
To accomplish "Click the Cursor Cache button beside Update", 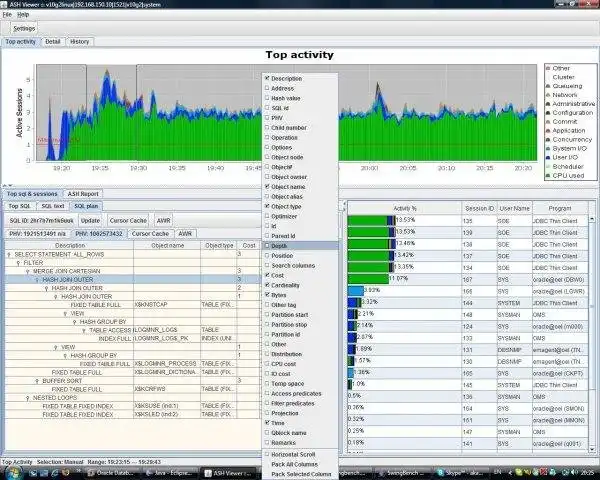I will 128,220.
